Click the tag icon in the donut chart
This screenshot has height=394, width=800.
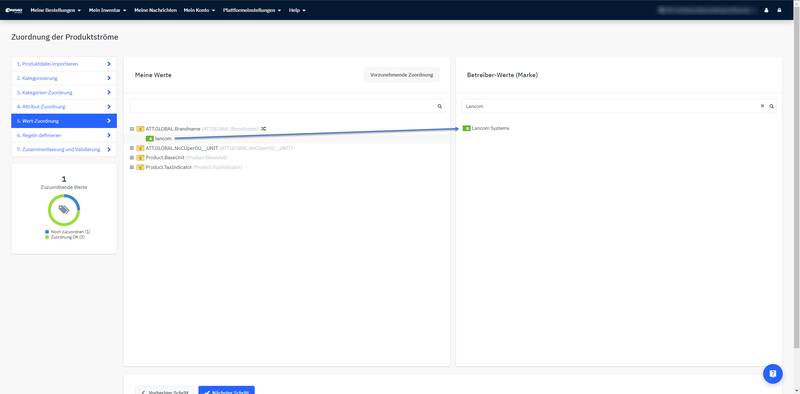click(64, 209)
